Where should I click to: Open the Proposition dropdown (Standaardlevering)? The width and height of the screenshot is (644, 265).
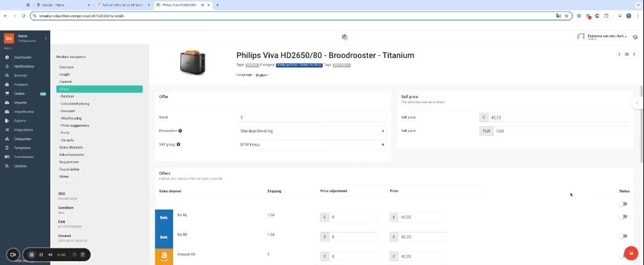[x=312, y=131]
